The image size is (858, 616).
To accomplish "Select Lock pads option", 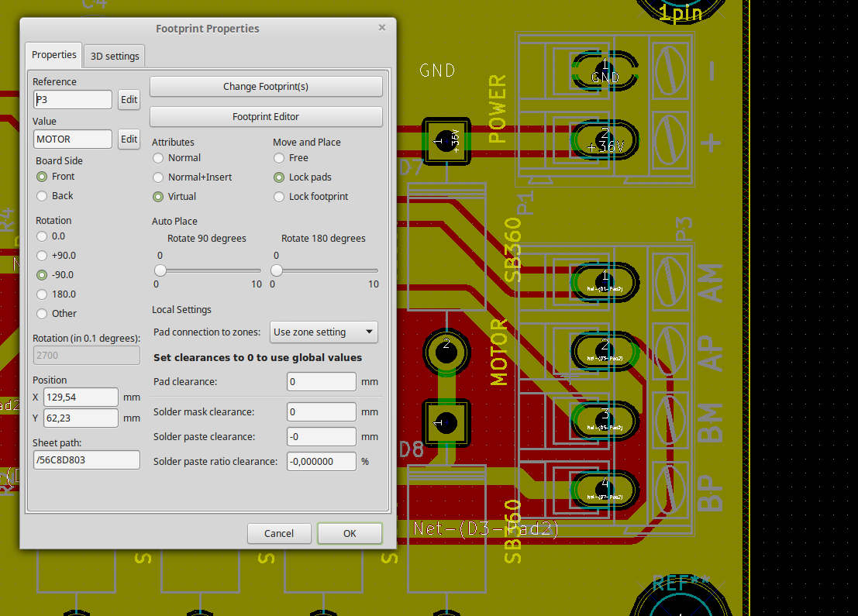I will [302, 177].
